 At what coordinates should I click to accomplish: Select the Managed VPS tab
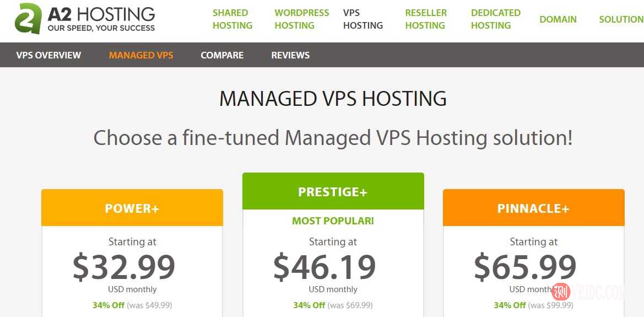pos(141,55)
